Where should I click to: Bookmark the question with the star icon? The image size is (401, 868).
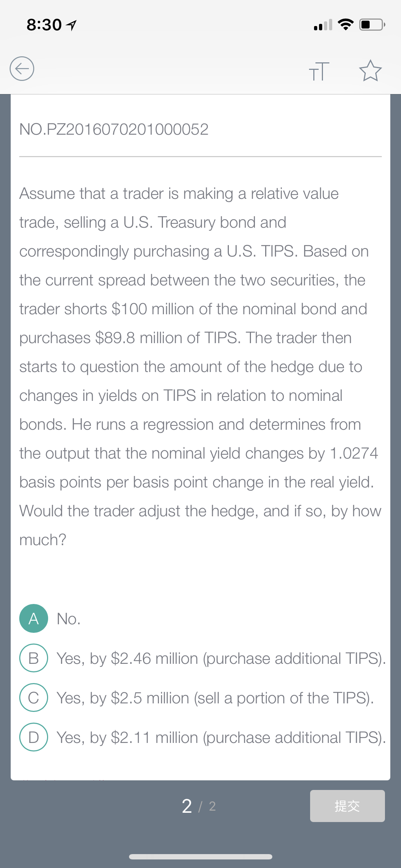click(370, 71)
